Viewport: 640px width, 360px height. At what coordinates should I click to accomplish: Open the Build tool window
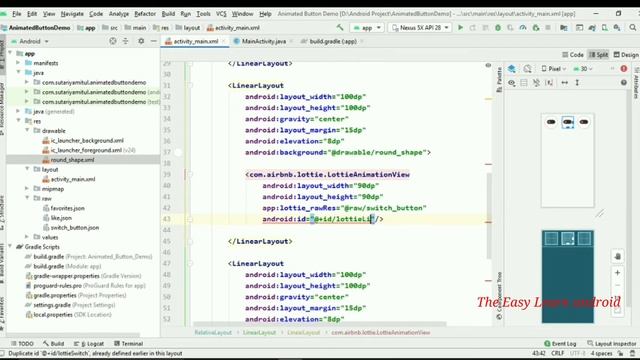tap(53, 344)
